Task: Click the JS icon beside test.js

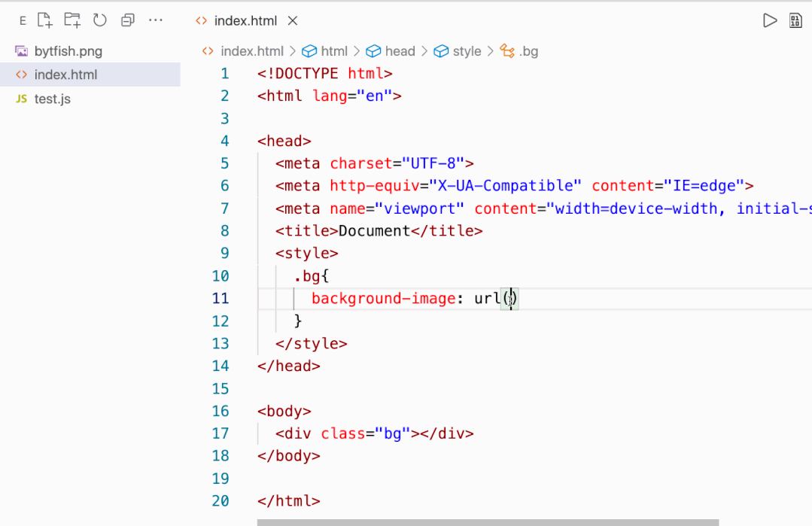Action: tap(21, 99)
